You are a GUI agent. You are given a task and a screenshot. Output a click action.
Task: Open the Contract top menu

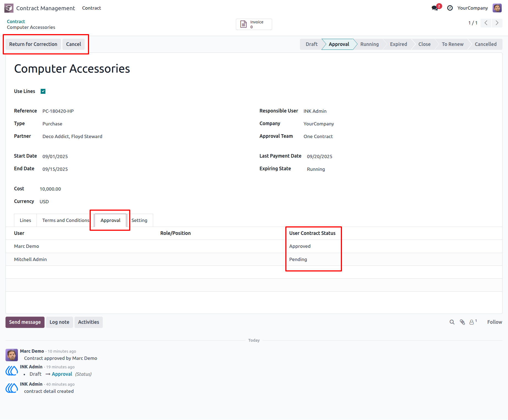coord(92,8)
